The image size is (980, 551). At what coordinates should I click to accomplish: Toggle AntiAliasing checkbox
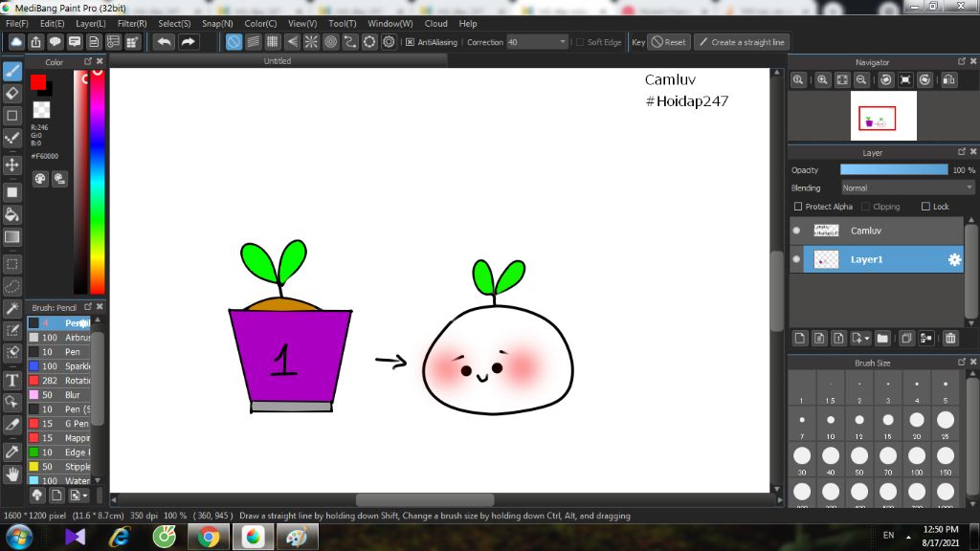[x=410, y=42]
